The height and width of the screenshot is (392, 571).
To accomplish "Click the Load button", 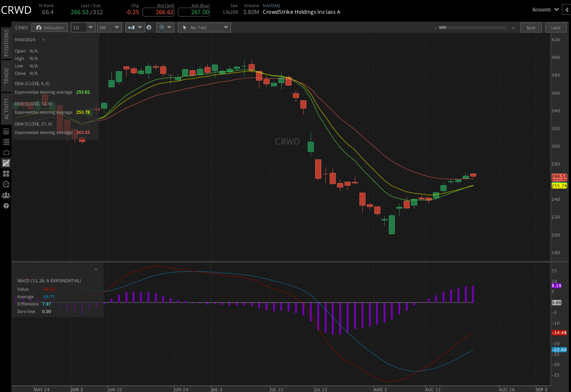I will (556, 28).
